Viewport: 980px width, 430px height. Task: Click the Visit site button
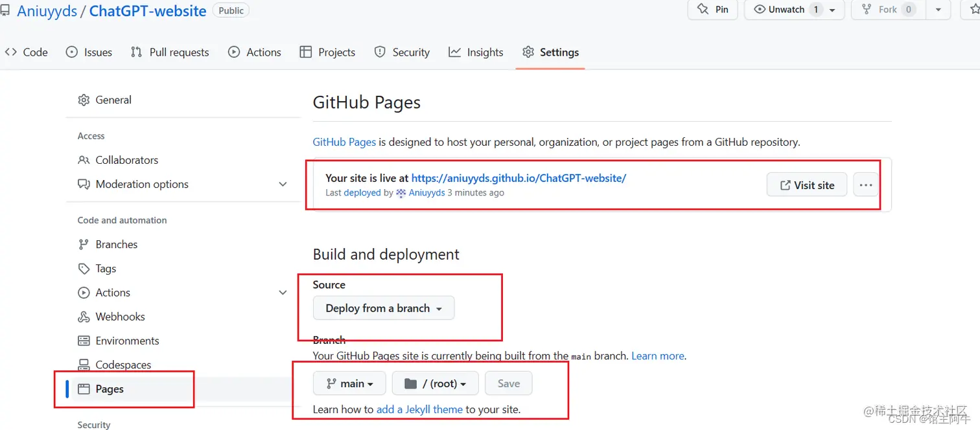click(807, 185)
